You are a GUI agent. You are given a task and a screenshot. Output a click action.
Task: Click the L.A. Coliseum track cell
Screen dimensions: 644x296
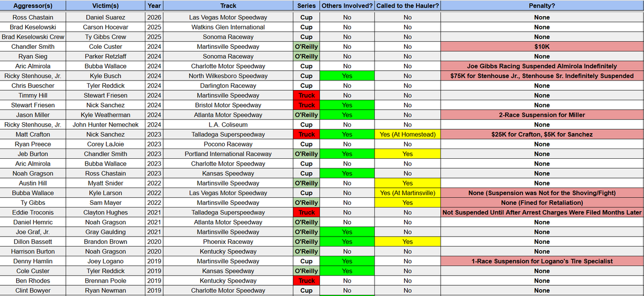click(228, 124)
